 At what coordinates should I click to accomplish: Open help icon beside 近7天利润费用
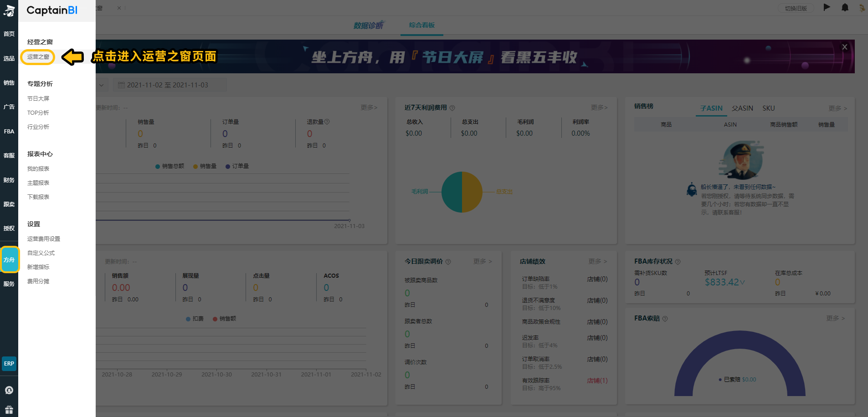pyautogui.click(x=452, y=108)
